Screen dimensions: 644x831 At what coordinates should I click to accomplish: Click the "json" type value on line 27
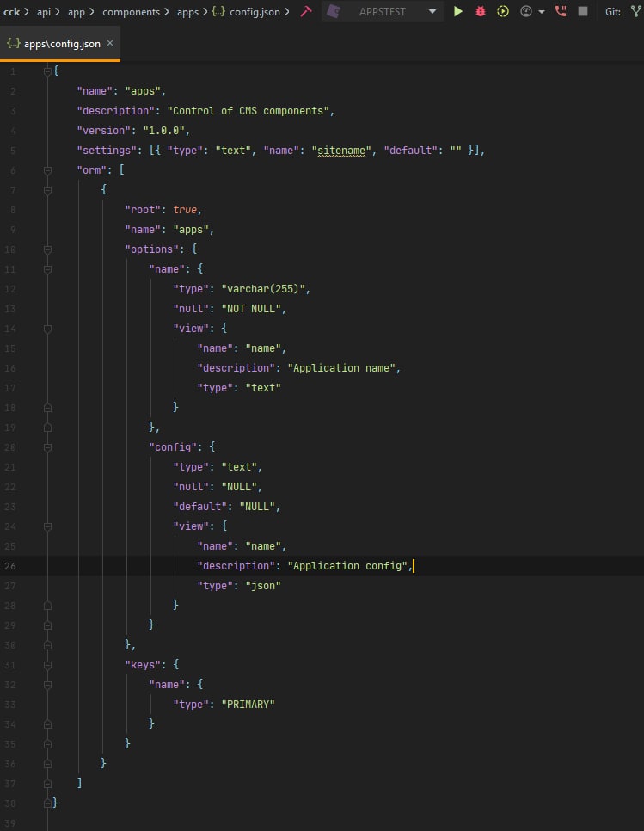(x=263, y=586)
